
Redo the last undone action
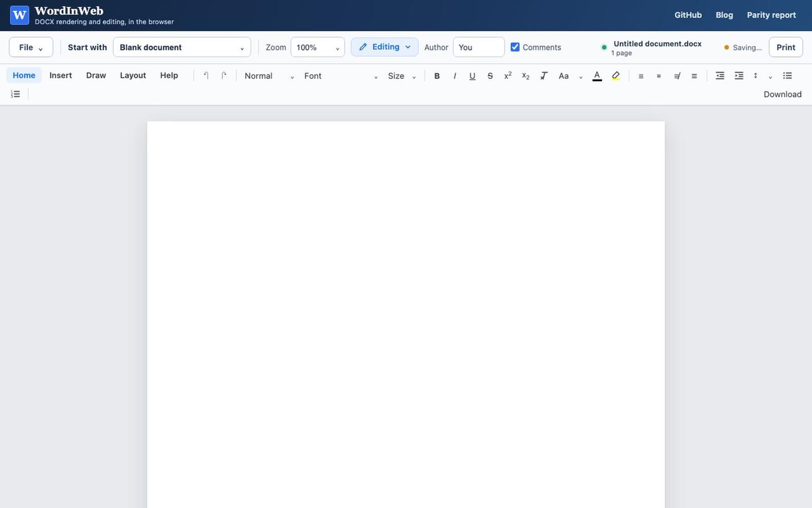click(224, 75)
